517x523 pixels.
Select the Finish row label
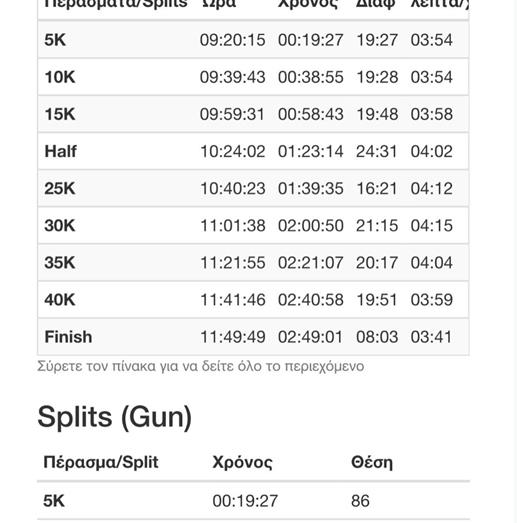(x=68, y=337)
